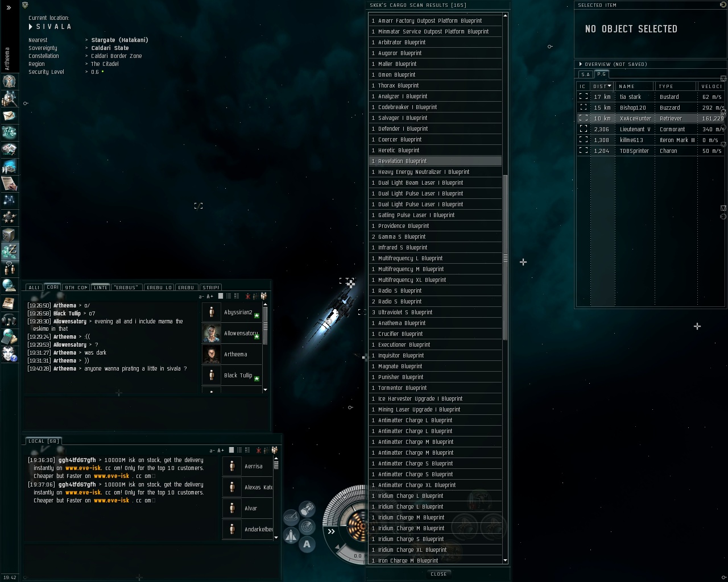Increase Local chat font size with A+

point(221,451)
